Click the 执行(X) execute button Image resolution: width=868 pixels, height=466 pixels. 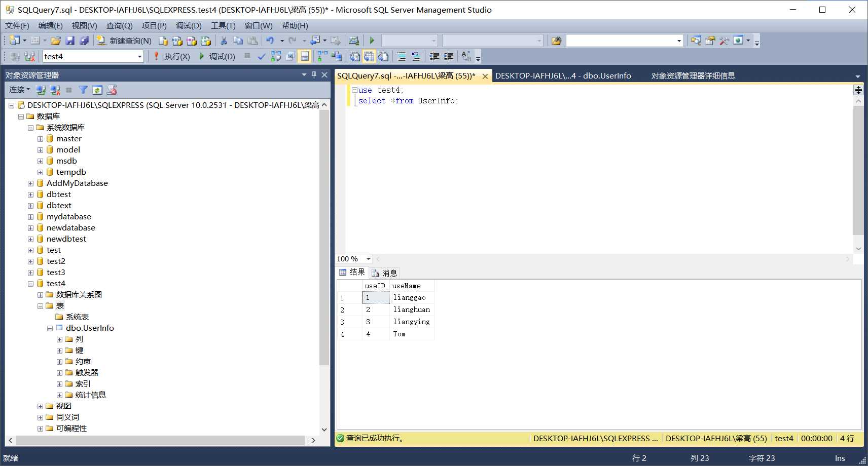171,56
